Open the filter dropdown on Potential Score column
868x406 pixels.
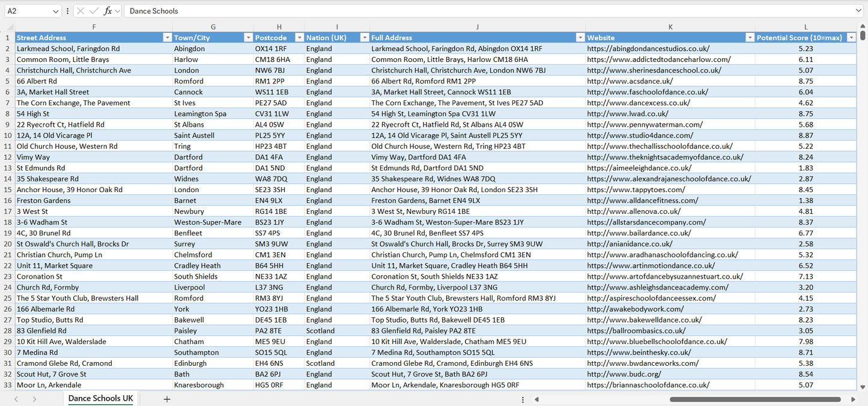(851, 37)
